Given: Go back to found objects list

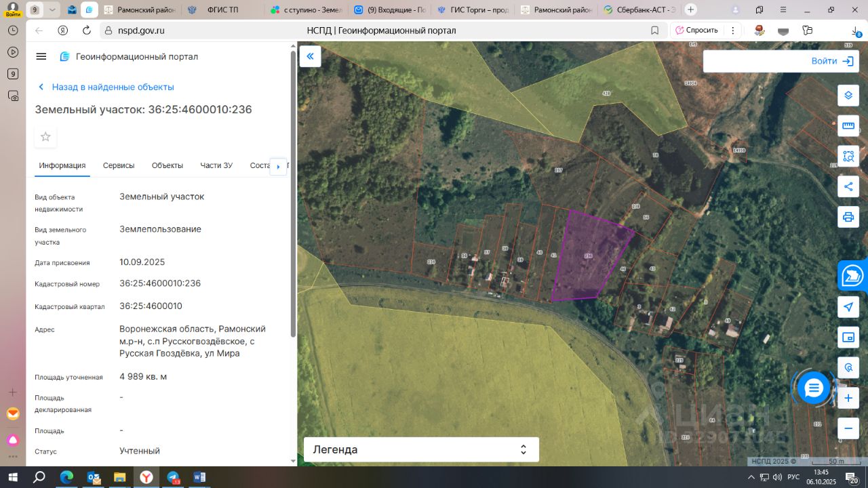Looking at the screenshot, I should 106,87.
